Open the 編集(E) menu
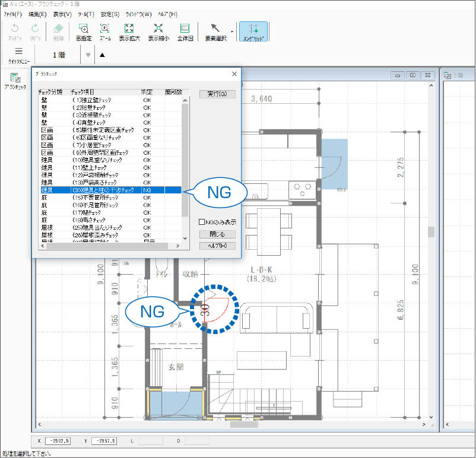 37,14
